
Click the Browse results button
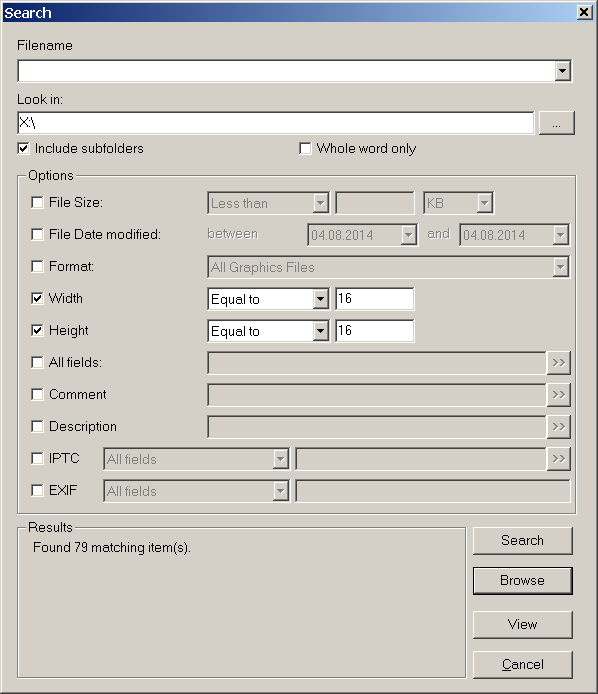(x=522, y=581)
